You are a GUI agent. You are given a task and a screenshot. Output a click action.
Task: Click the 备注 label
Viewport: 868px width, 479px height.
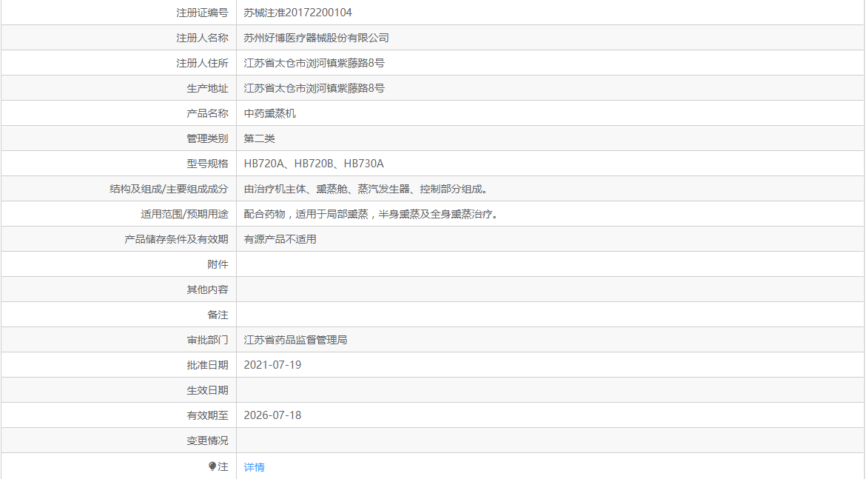(218, 315)
